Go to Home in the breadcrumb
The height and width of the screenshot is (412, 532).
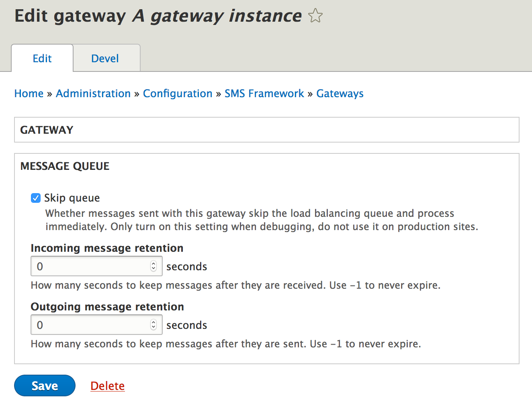pyautogui.click(x=29, y=94)
